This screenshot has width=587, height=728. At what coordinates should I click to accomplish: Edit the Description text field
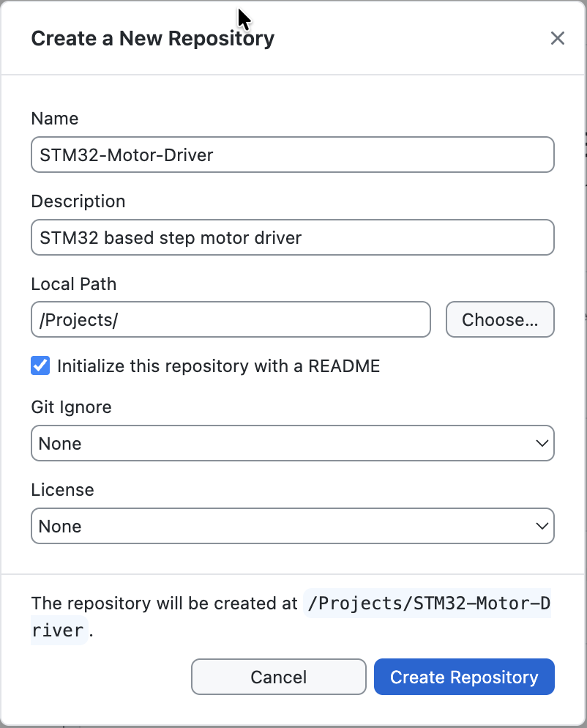click(x=293, y=237)
